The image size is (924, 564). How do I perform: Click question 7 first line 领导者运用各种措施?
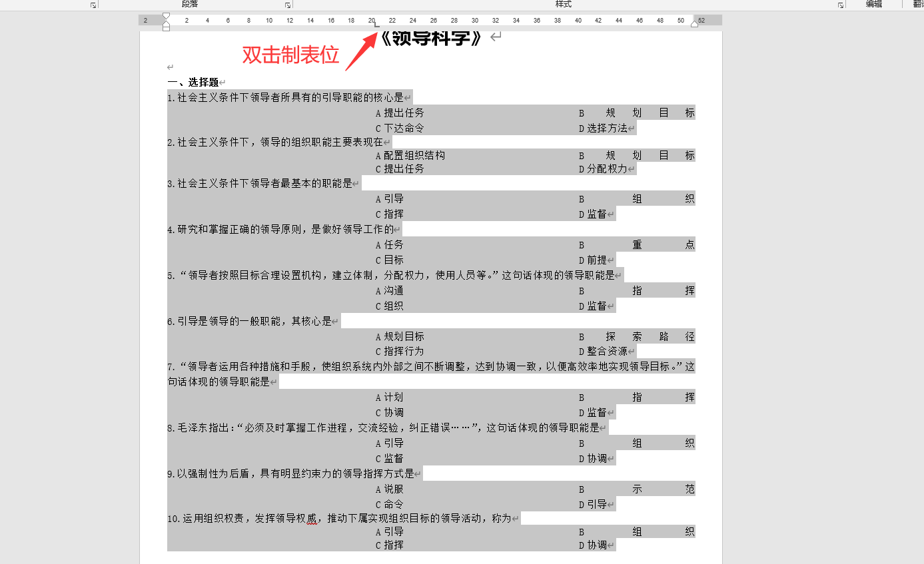pos(431,367)
